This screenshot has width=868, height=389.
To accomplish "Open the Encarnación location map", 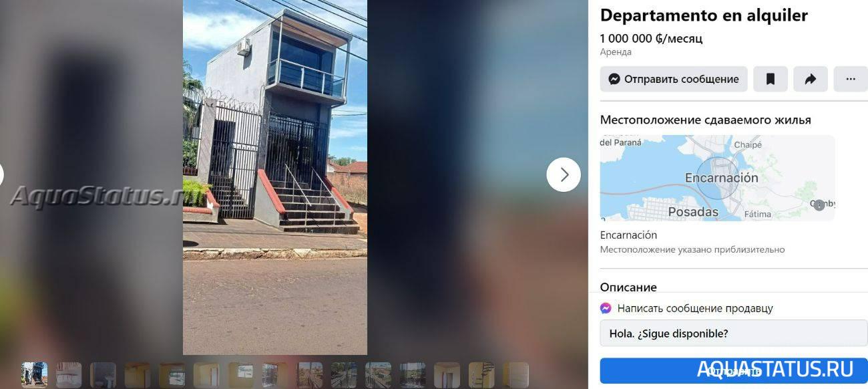I will 717,178.
